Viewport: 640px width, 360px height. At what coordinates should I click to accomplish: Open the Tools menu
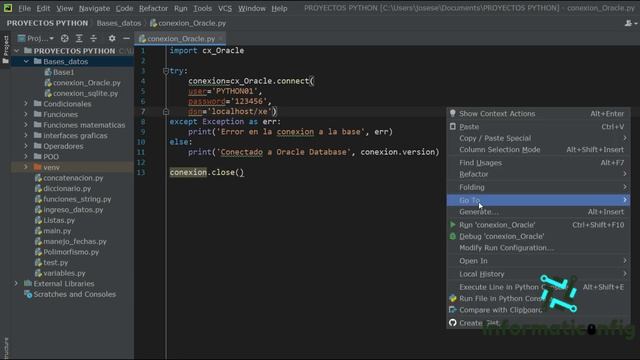(x=202, y=8)
